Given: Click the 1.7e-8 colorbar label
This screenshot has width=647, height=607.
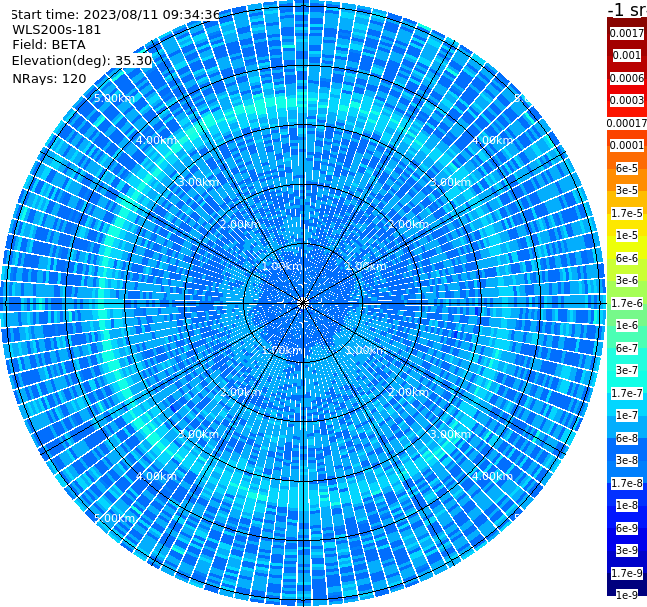Looking at the screenshot, I should pyautogui.click(x=627, y=483).
